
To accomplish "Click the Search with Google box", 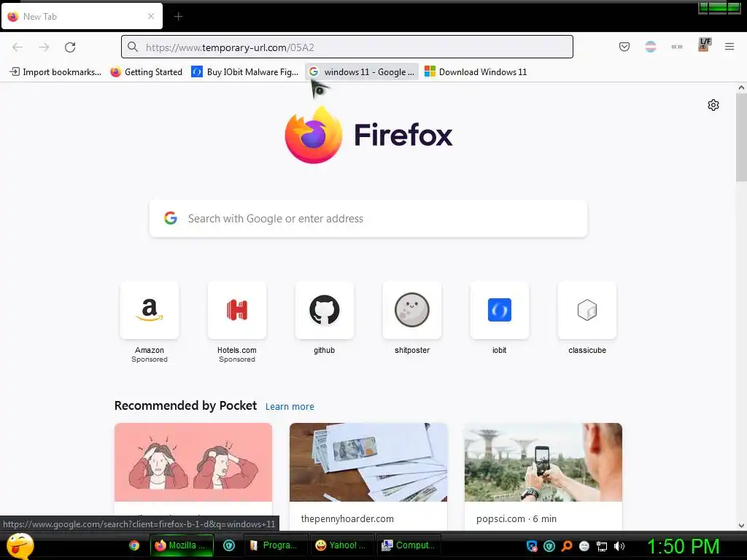I will [x=368, y=219].
